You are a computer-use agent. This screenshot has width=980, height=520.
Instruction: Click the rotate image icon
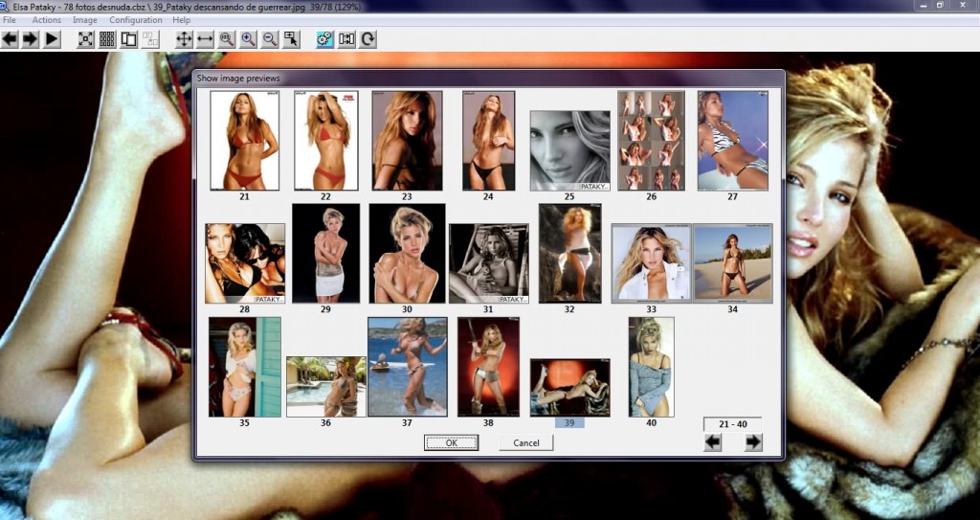point(367,39)
